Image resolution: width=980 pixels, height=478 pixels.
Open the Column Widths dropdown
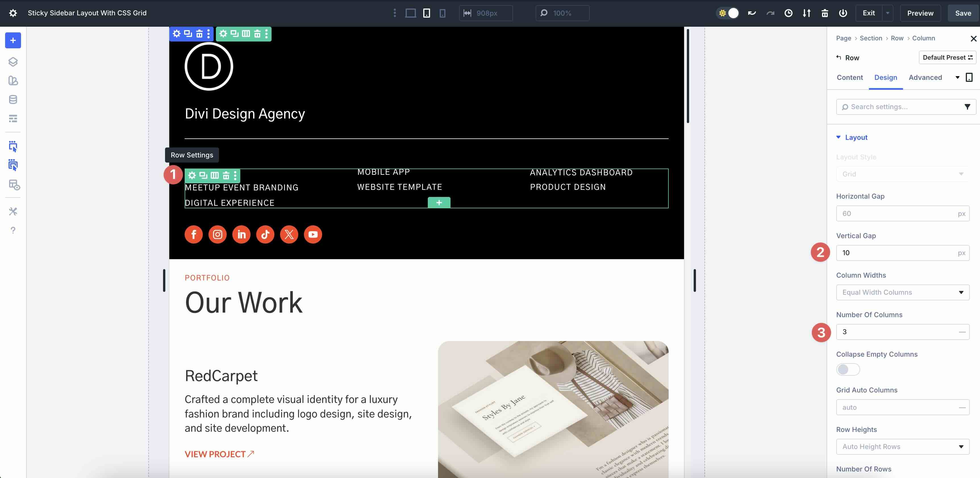coord(903,292)
